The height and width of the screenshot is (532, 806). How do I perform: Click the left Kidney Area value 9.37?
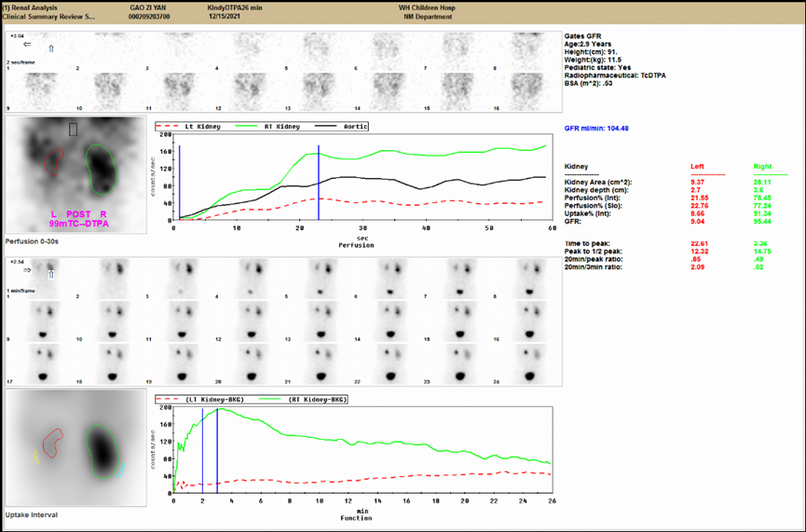[698, 183]
